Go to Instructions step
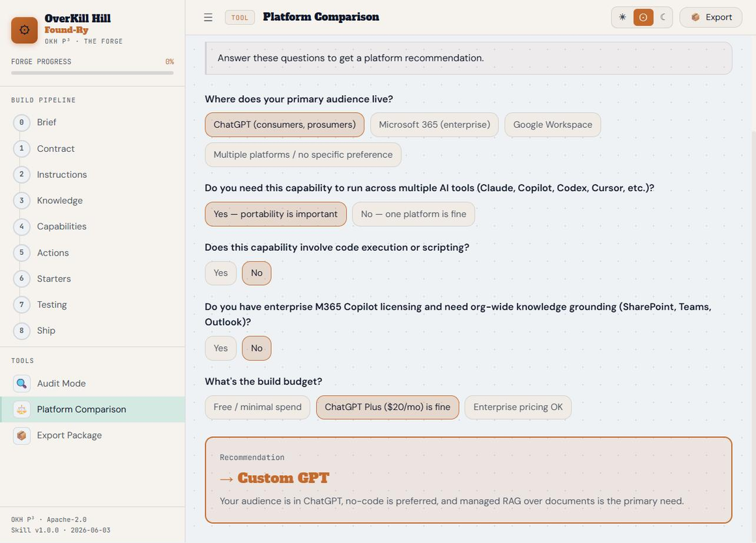The height and width of the screenshot is (543, 756). (92, 175)
